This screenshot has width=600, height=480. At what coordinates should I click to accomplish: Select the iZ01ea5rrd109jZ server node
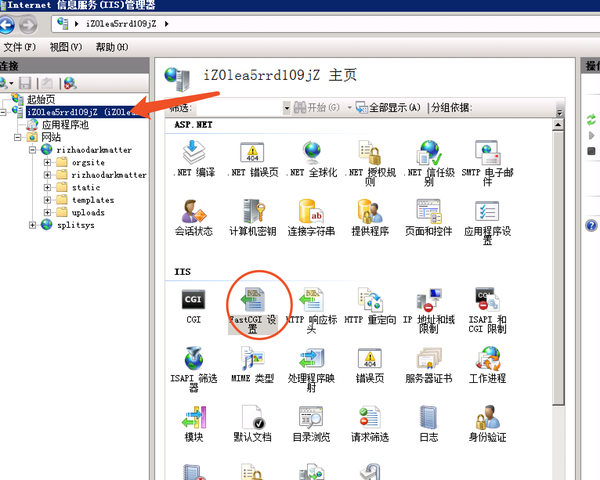pos(86,112)
